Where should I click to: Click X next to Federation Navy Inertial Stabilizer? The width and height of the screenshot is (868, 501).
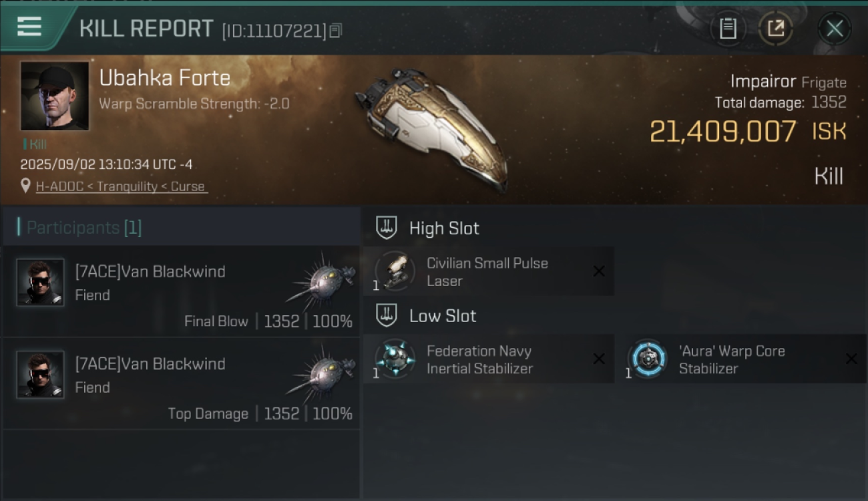(599, 359)
